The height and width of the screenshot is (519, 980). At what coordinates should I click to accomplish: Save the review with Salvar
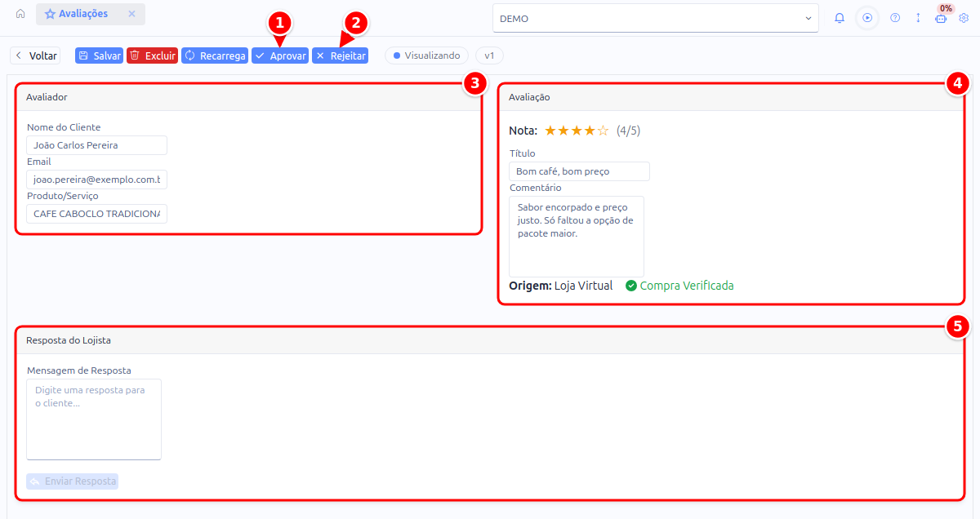(99, 55)
